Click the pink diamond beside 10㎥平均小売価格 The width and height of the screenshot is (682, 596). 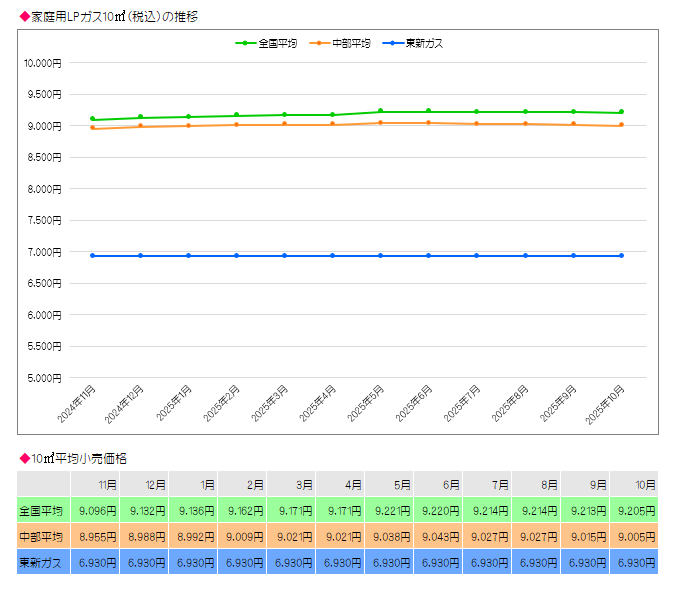[x=25, y=458]
